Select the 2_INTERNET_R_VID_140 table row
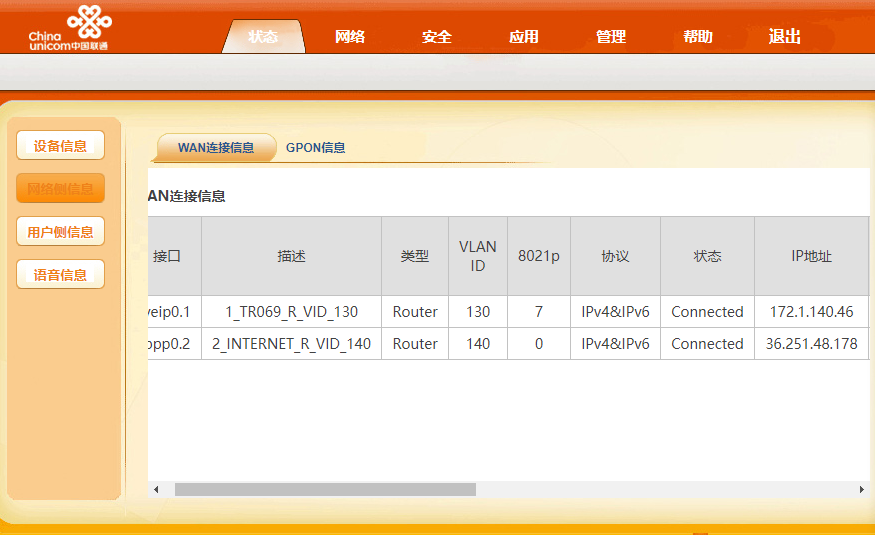875x535 pixels. [x=508, y=344]
